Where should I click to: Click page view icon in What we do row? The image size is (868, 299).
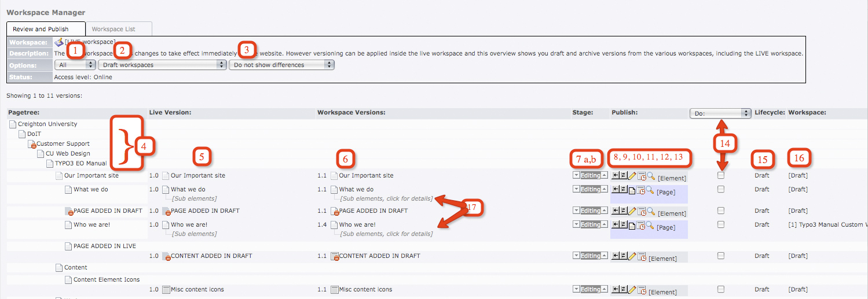[x=632, y=190]
